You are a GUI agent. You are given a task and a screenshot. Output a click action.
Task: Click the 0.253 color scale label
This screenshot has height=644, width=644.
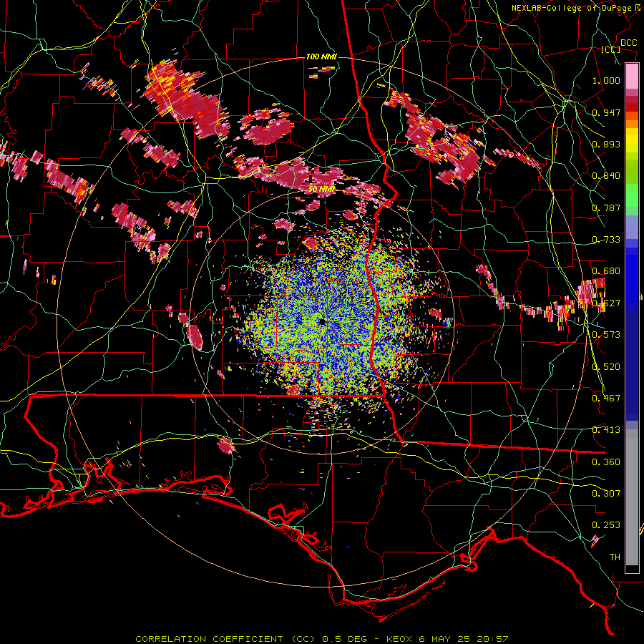pos(606,525)
